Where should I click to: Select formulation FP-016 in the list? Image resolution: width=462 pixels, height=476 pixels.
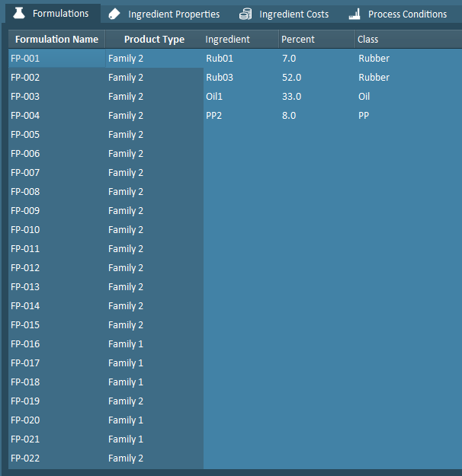[26, 344]
